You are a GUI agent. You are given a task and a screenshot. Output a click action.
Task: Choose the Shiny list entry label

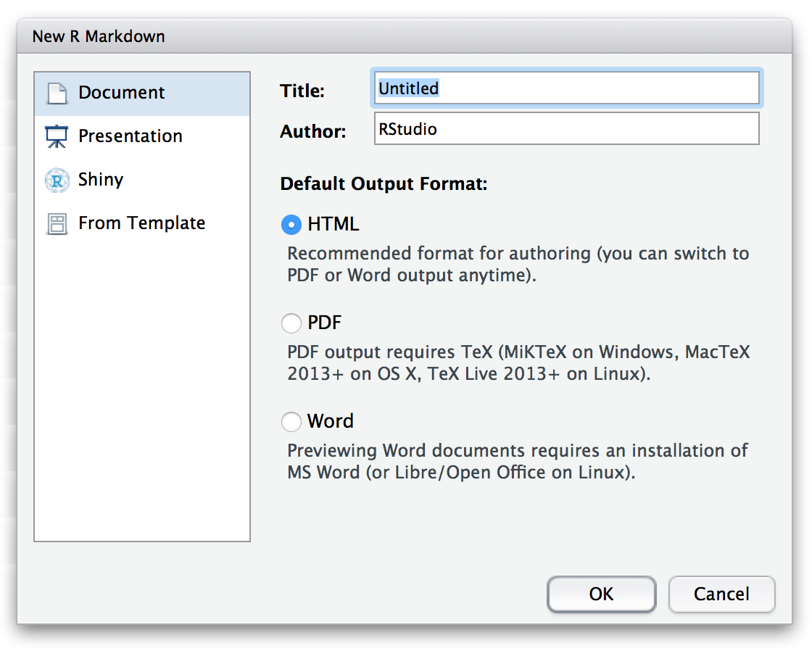(101, 180)
